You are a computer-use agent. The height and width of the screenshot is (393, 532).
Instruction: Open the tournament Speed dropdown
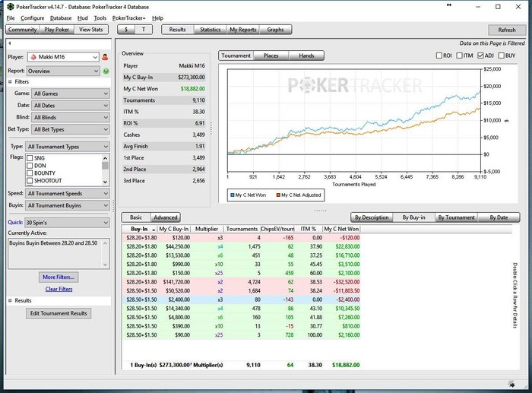(x=67, y=193)
